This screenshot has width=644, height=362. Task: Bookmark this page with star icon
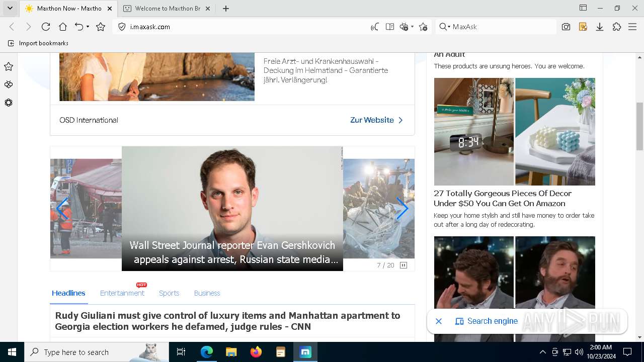[101, 27]
